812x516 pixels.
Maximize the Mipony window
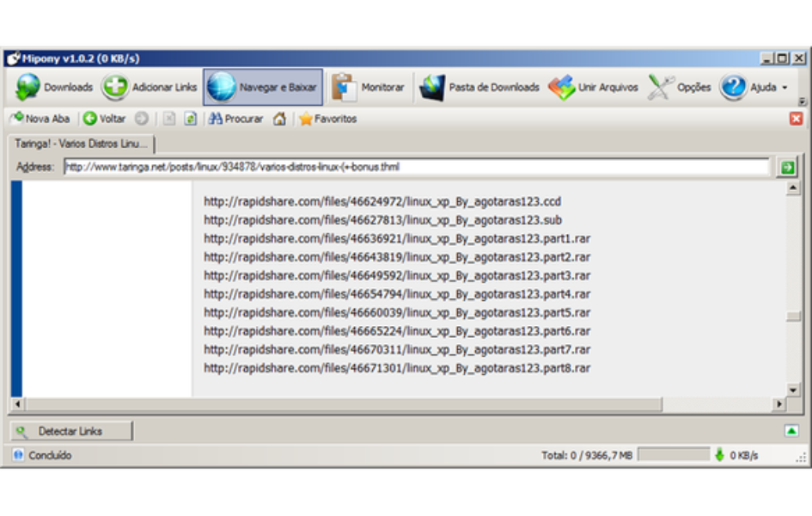pos(783,58)
